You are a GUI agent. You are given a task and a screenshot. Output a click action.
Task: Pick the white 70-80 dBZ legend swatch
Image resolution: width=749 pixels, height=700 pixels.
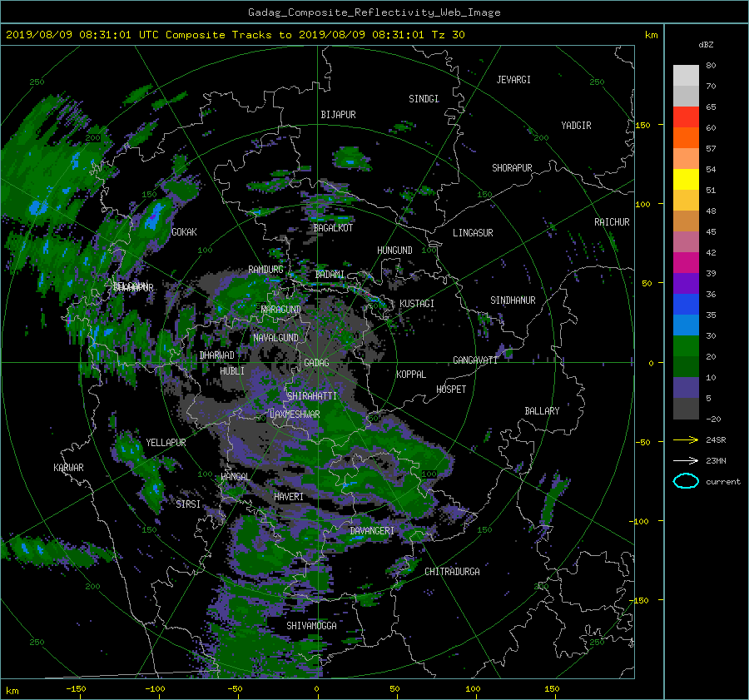(x=686, y=75)
